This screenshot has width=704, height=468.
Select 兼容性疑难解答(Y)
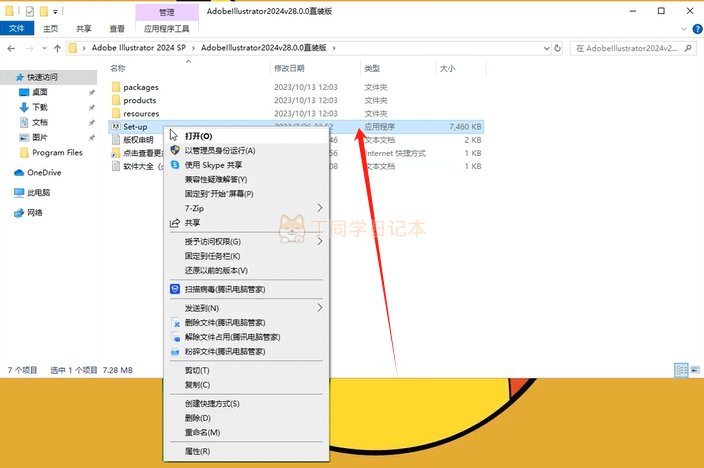click(246, 179)
